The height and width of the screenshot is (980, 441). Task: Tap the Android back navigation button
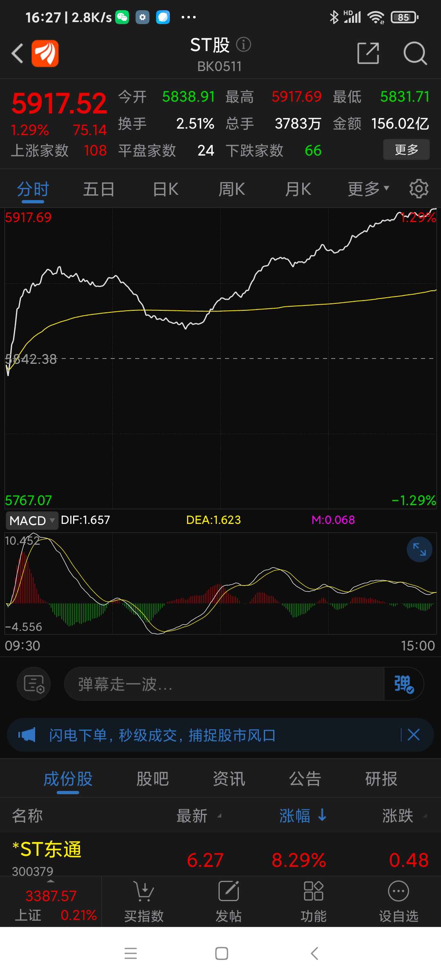314,953
